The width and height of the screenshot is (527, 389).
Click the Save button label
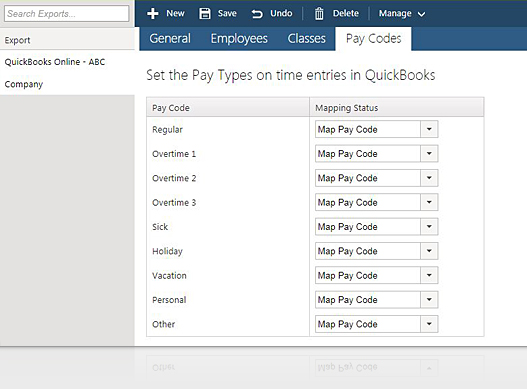coord(227,13)
